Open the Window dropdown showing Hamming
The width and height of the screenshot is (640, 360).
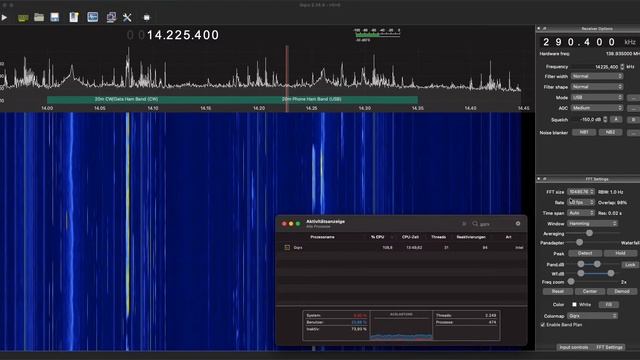coord(593,224)
